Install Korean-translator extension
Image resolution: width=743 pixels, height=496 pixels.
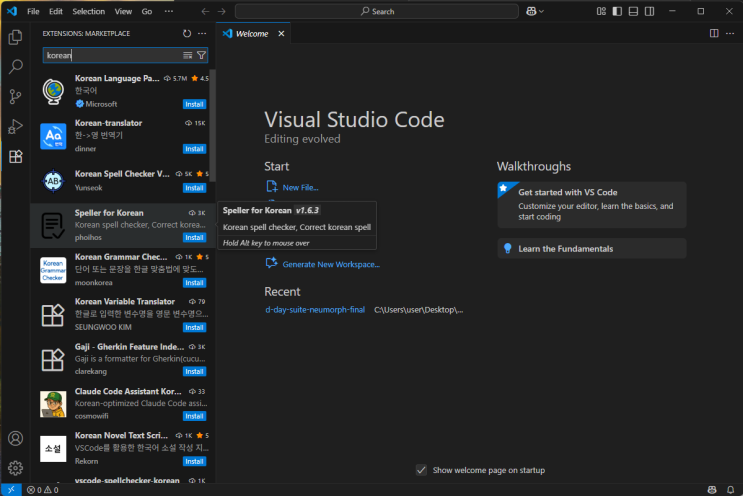click(x=194, y=149)
